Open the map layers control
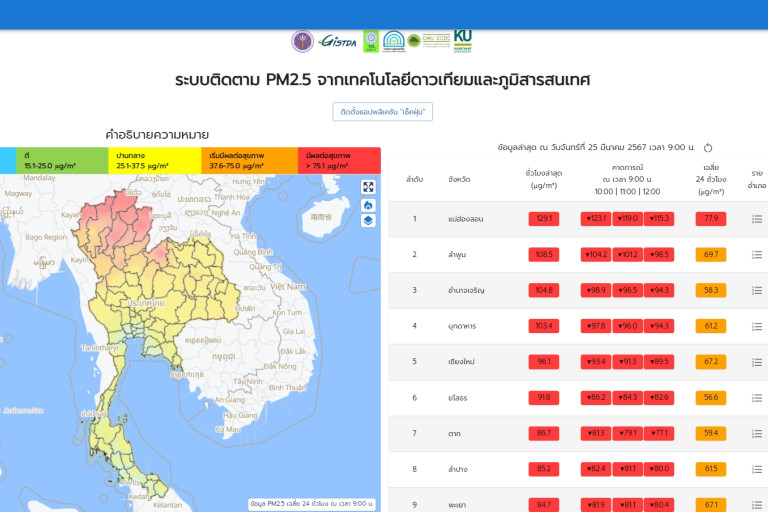Image resolution: width=768 pixels, height=512 pixels. coord(368,221)
